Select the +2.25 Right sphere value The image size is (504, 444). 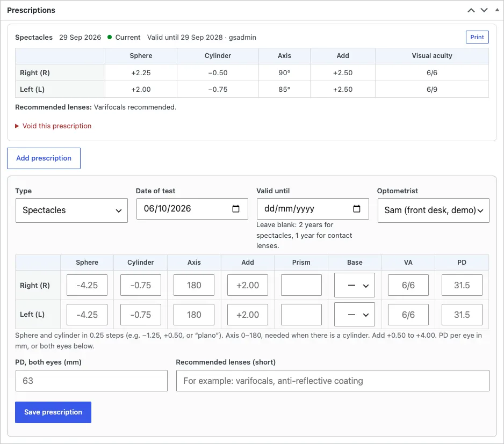pos(141,73)
